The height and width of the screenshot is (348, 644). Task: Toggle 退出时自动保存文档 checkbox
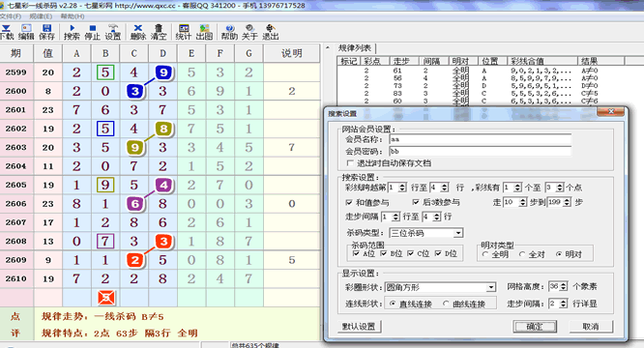(350, 163)
